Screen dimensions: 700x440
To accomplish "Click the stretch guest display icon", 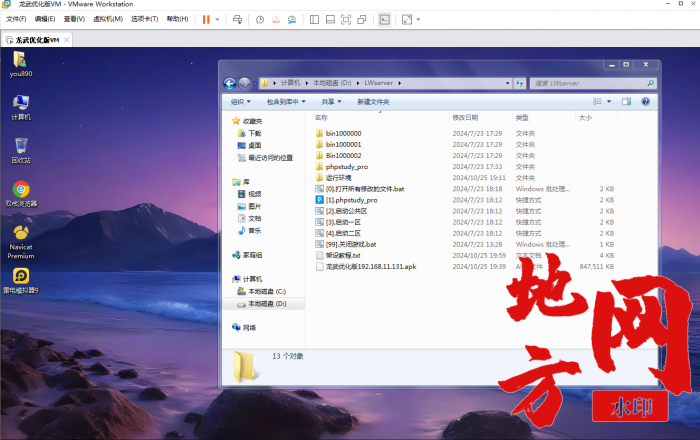I will [407, 20].
